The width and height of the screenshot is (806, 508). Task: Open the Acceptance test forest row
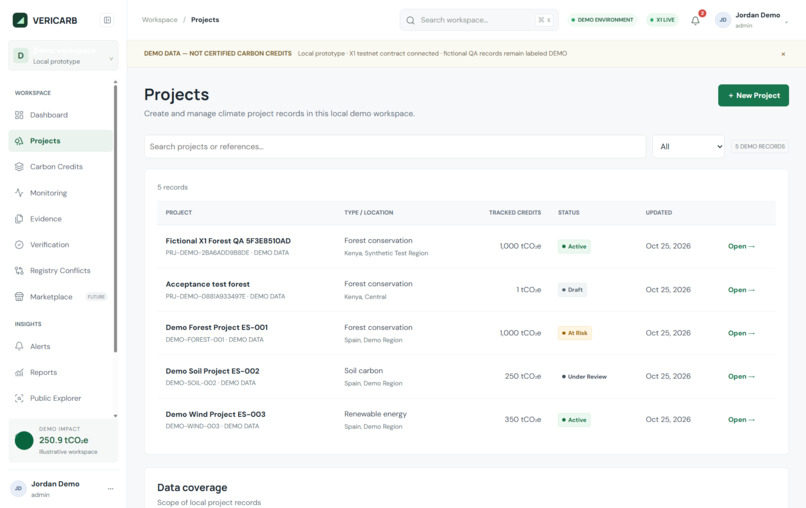pos(741,290)
